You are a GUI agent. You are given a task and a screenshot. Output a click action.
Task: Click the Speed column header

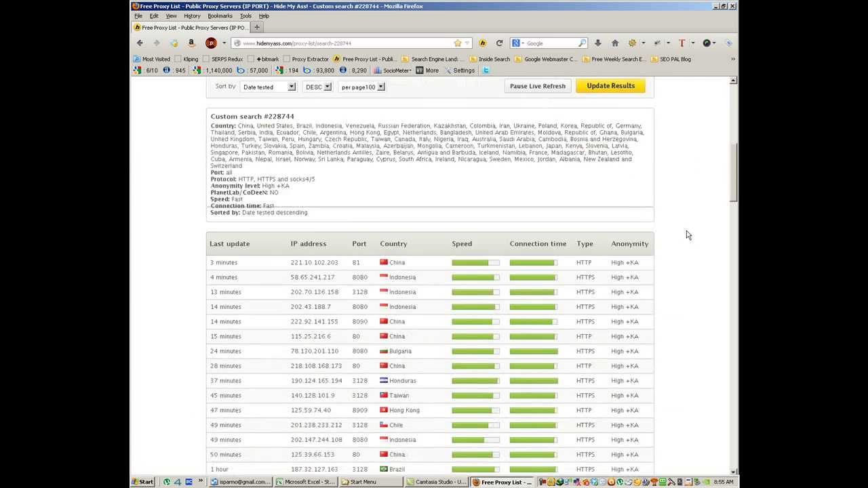462,243
